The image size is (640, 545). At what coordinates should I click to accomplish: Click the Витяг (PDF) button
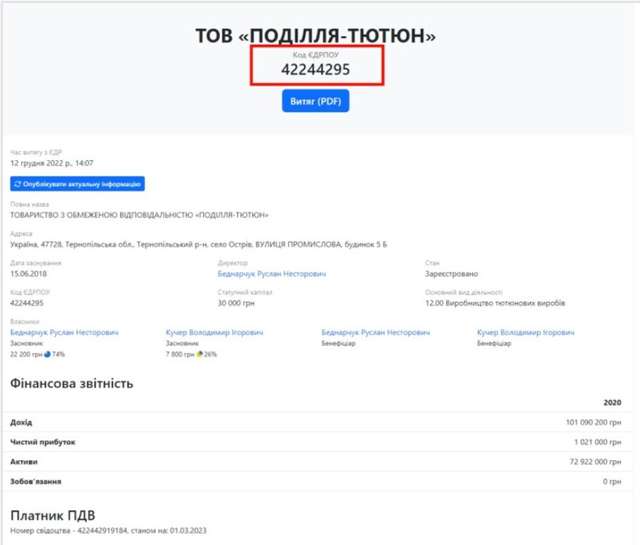(x=315, y=102)
